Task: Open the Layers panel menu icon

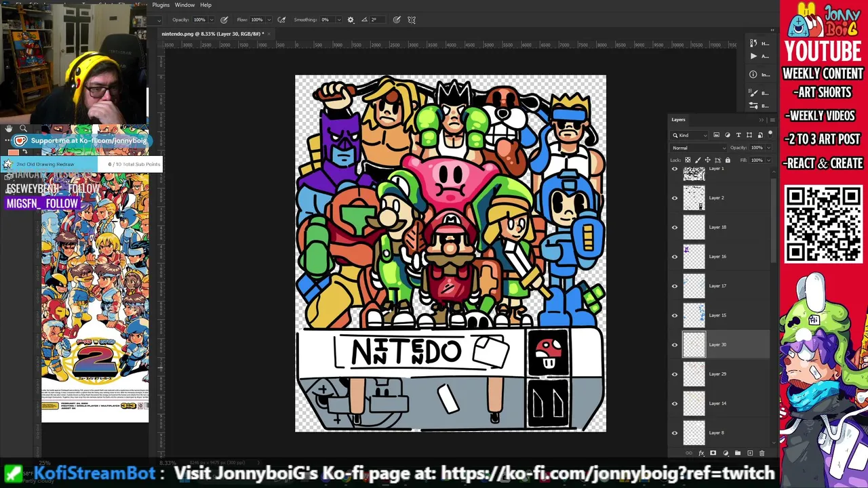Action: coord(772,120)
